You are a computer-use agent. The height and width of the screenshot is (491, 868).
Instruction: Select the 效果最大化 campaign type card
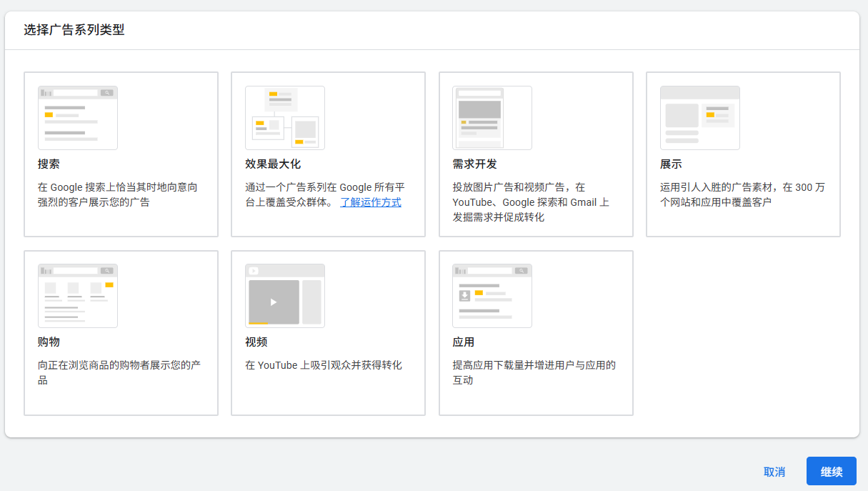click(x=328, y=154)
